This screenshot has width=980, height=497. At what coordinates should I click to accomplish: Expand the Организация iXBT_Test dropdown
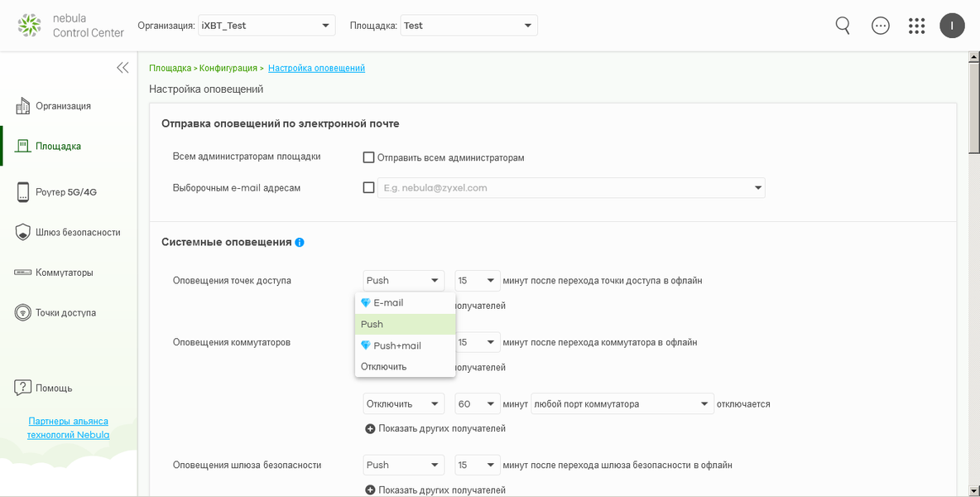point(267,26)
